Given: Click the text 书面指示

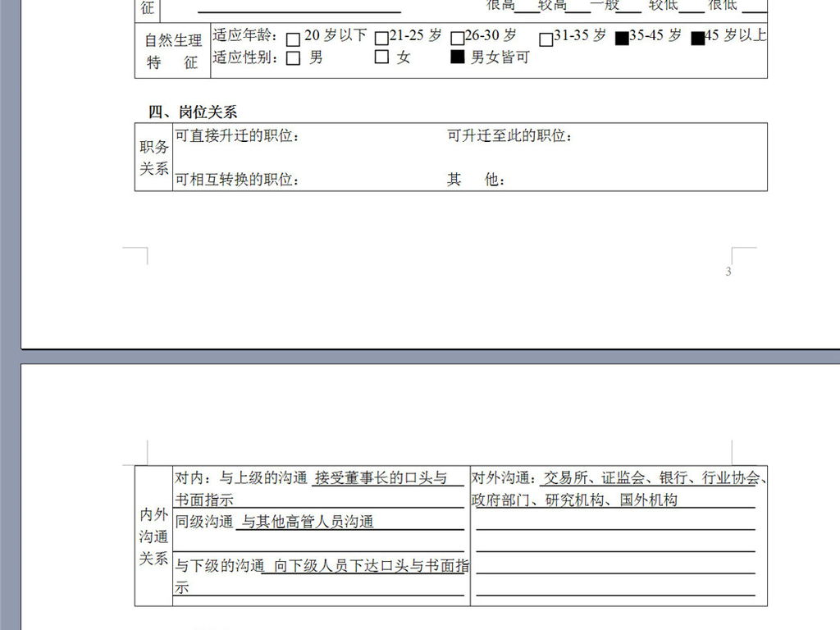Looking at the screenshot, I should (204, 500).
